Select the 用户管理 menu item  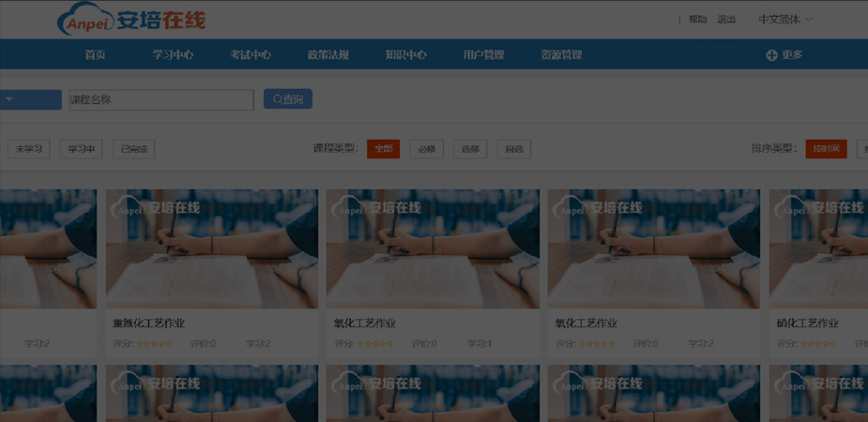[484, 54]
